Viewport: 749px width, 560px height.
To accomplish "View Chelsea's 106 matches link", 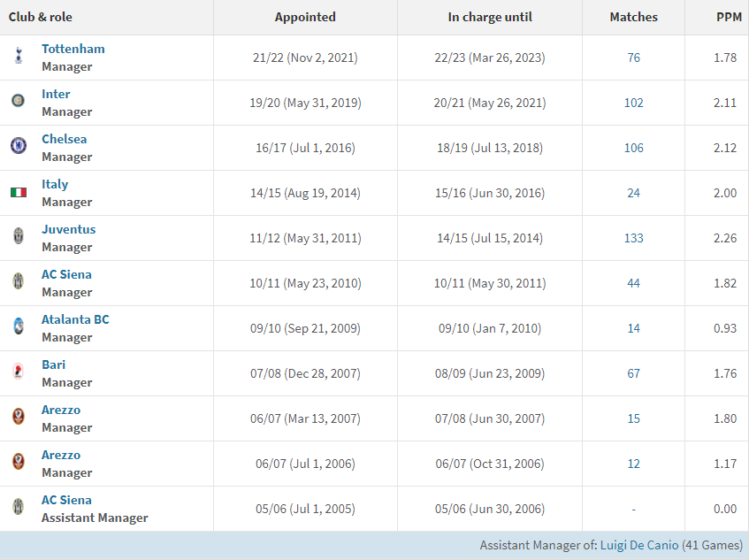I will (x=633, y=148).
